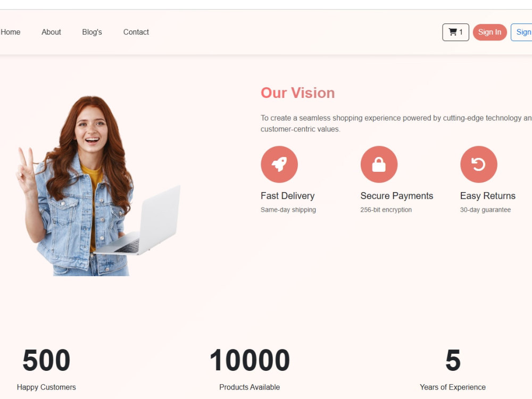
Task: Click the Easy Returns undo-arrow icon
Action: pos(479,164)
